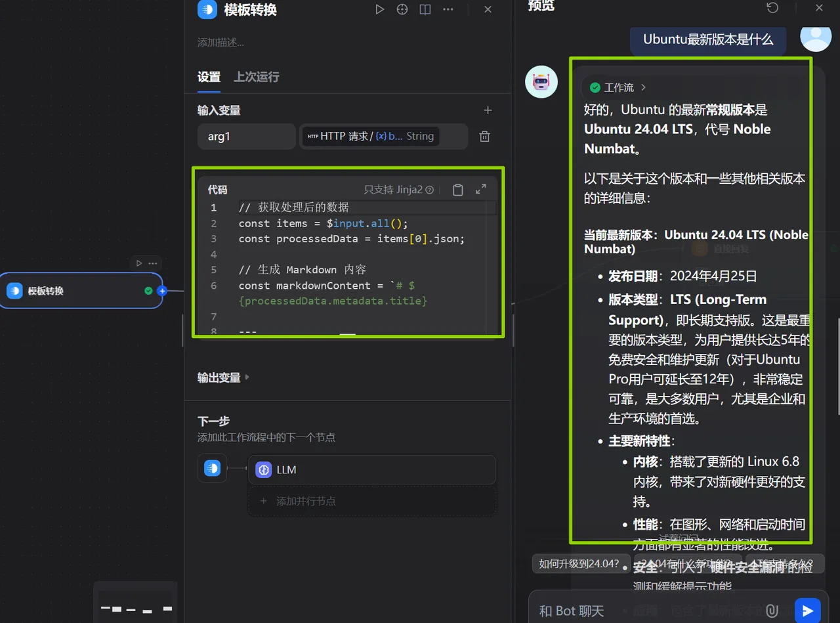This screenshot has height=623, width=840.
Task: Open the help docs book icon
Action: coord(425,10)
